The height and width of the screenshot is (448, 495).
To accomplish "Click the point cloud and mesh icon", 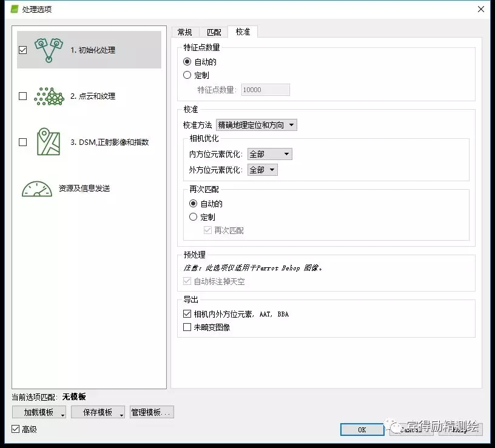I will [x=49, y=96].
